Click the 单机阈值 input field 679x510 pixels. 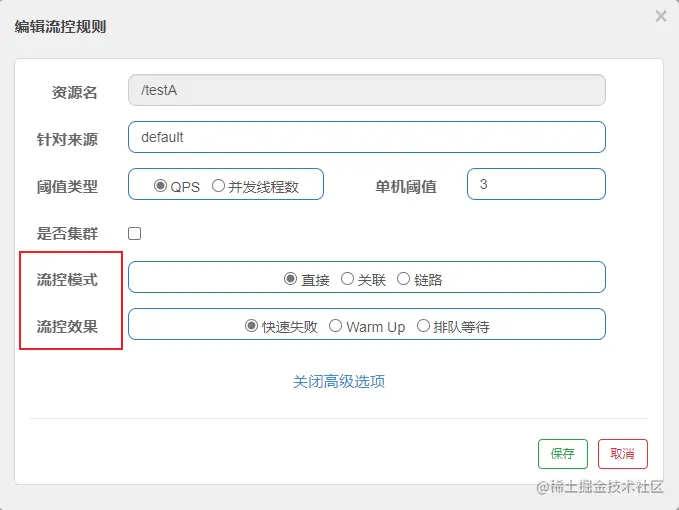pos(536,184)
